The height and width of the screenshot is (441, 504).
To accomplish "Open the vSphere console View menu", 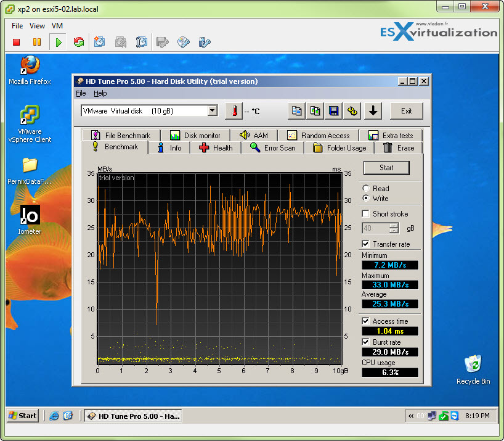I will click(x=37, y=26).
